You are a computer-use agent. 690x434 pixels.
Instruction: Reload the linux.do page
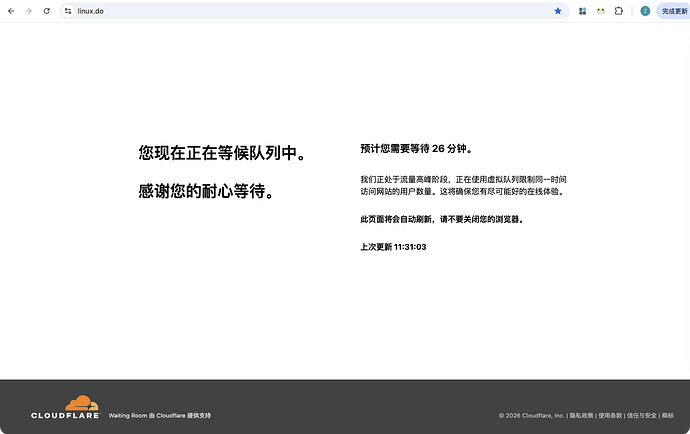click(x=47, y=11)
